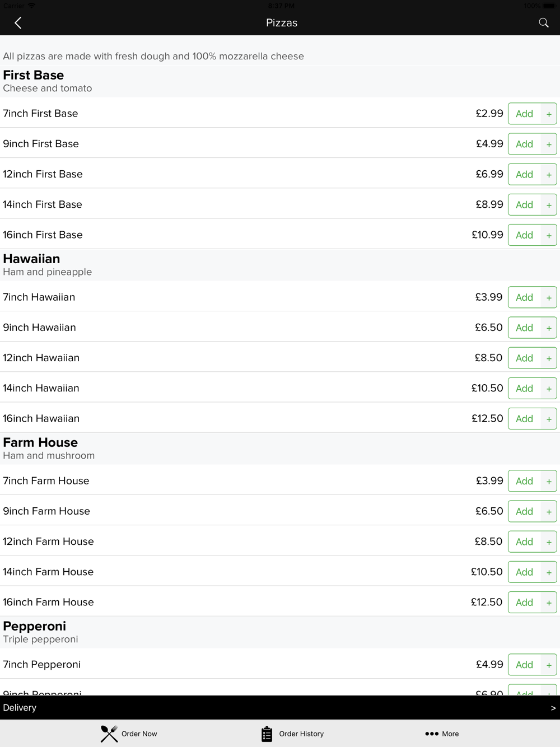The image size is (560, 747).
Task: Add 16inch First Base to order
Action: click(532, 235)
